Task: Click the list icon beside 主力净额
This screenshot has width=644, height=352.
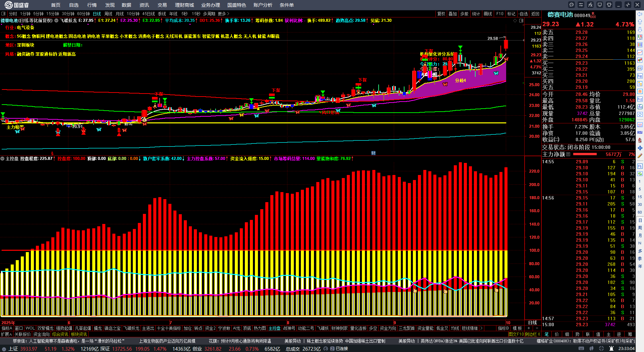Action: [x=568, y=154]
